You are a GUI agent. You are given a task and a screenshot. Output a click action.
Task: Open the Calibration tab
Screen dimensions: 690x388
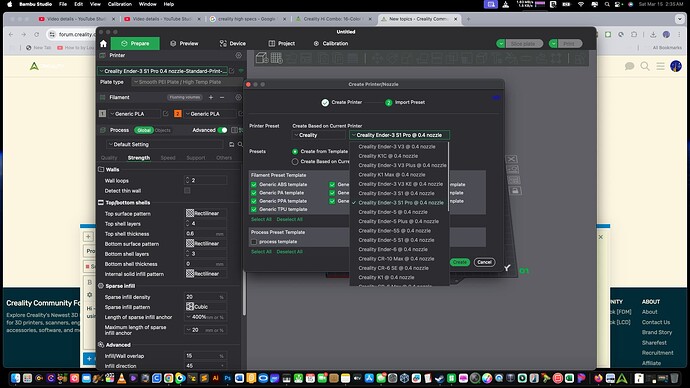331,44
